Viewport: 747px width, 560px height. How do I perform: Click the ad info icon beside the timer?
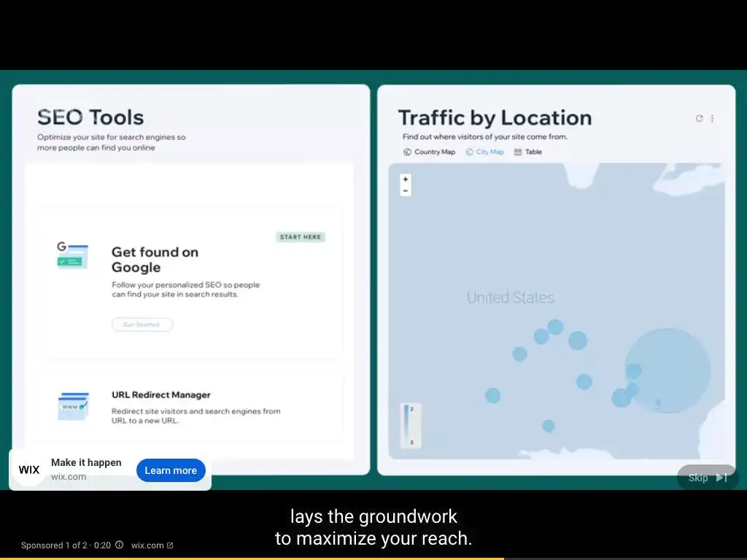(119, 545)
